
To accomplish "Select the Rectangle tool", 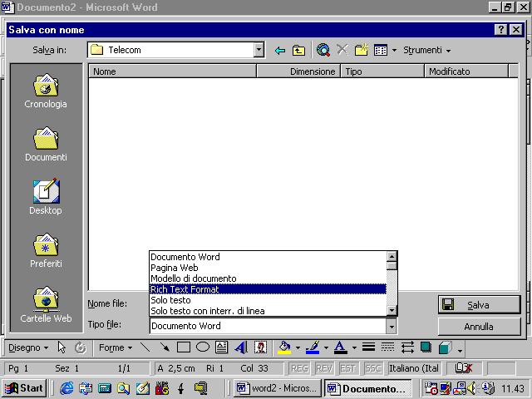I will (x=184, y=347).
